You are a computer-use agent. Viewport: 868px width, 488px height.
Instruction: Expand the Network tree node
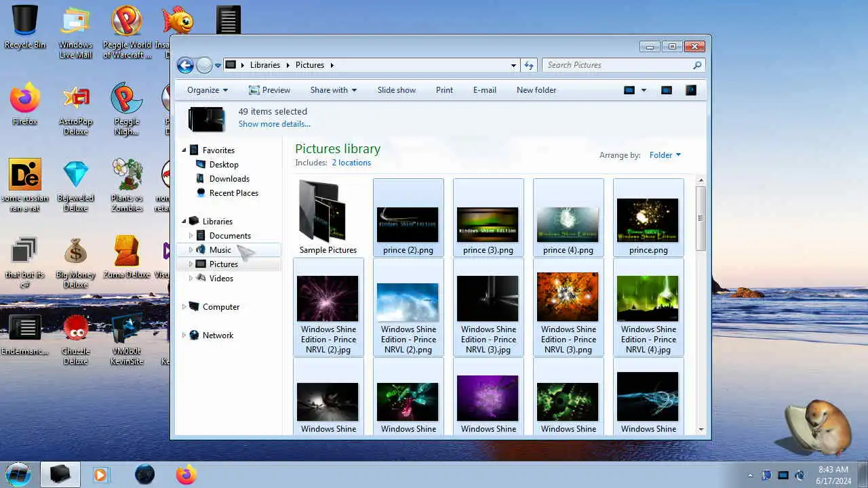[x=184, y=335]
